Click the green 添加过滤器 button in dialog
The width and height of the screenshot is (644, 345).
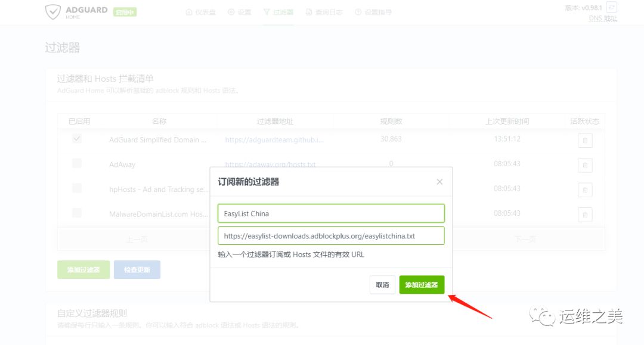[x=422, y=285]
